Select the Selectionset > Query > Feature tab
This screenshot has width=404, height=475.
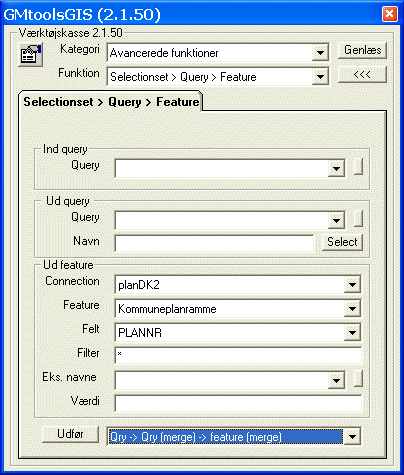click(111, 102)
